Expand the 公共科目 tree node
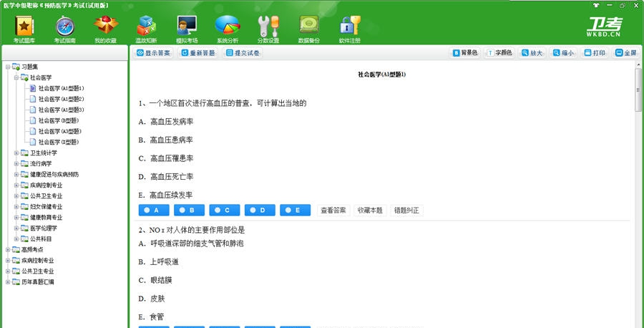This screenshot has width=644, height=328. click(x=16, y=238)
